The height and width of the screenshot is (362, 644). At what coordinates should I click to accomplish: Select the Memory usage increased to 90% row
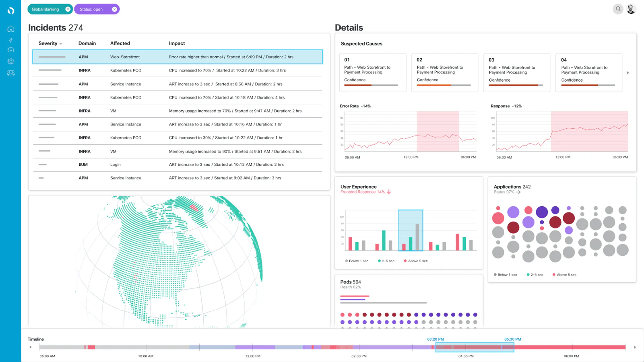pyautogui.click(x=178, y=151)
